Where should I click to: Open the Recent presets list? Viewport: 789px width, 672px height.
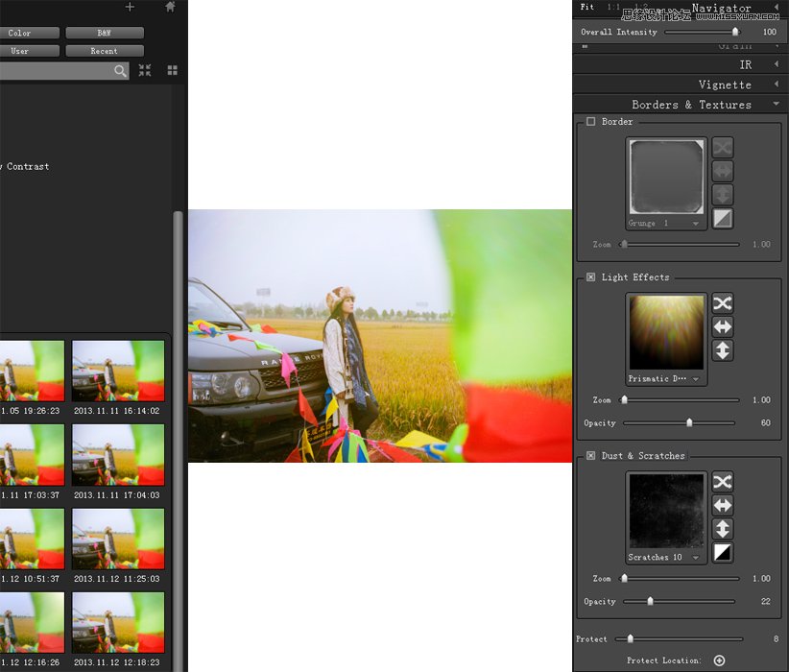[104, 51]
